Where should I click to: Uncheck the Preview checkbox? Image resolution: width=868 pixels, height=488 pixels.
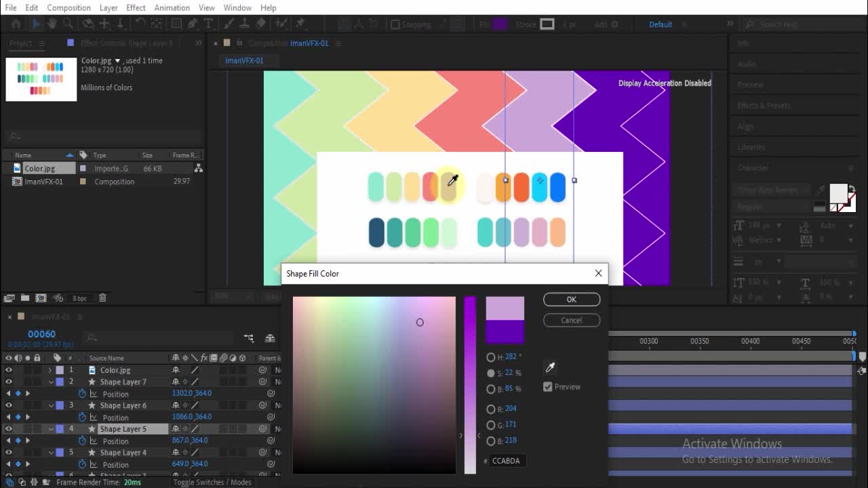pos(548,386)
